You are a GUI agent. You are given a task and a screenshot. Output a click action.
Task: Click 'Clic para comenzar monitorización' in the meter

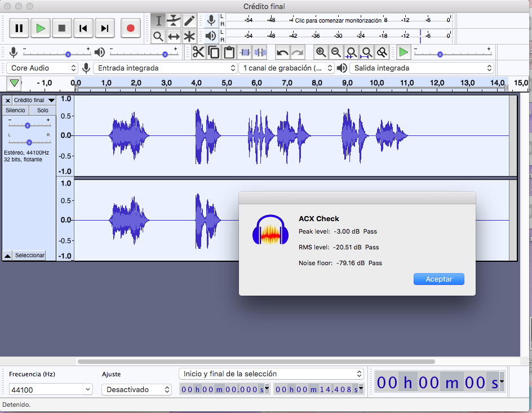pos(338,20)
